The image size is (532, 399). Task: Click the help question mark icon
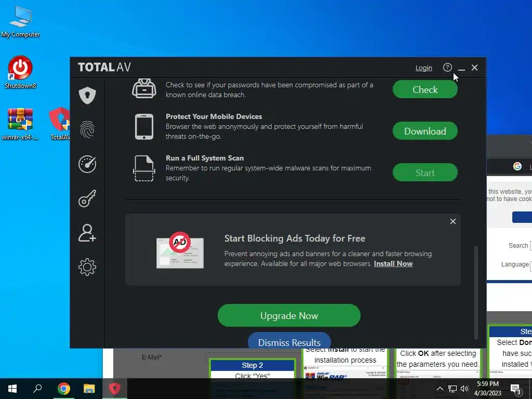pyautogui.click(x=447, y=68)
